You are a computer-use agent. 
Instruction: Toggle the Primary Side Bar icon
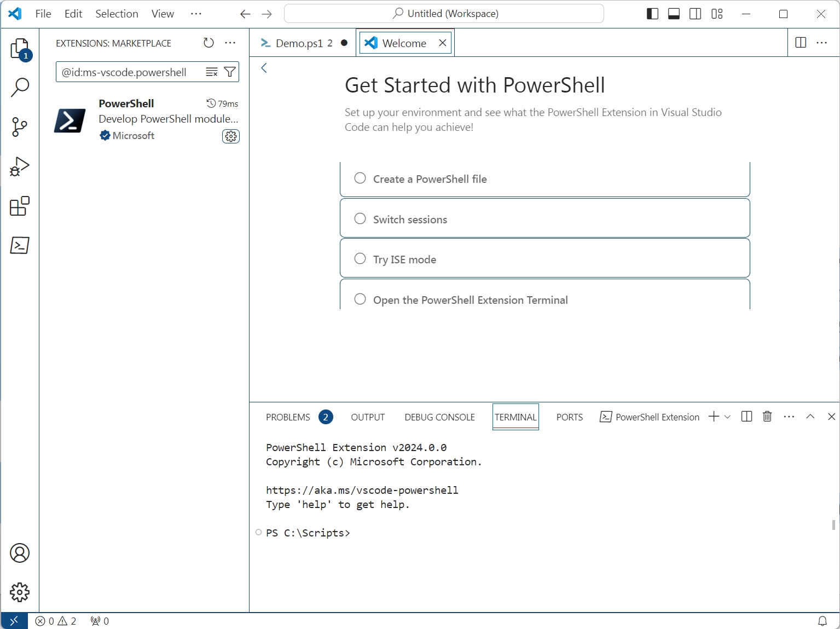(x=652, y=14)
